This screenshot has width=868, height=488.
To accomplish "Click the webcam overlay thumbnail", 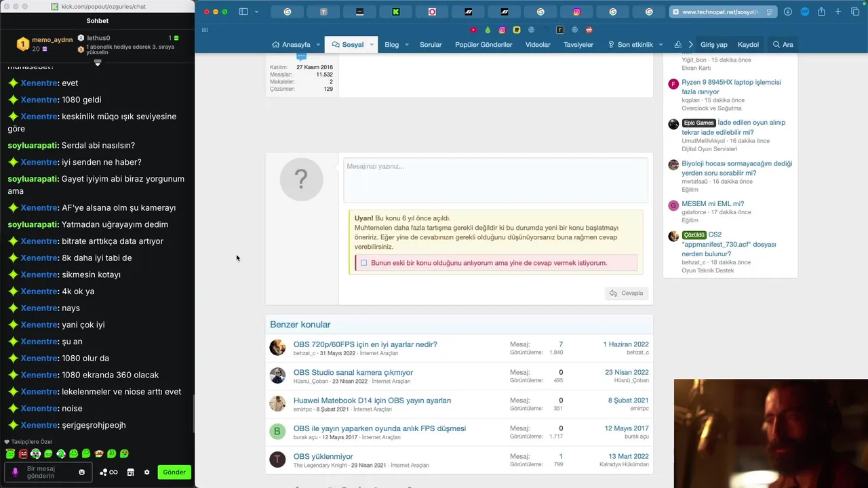I will [x=771, y=434].
